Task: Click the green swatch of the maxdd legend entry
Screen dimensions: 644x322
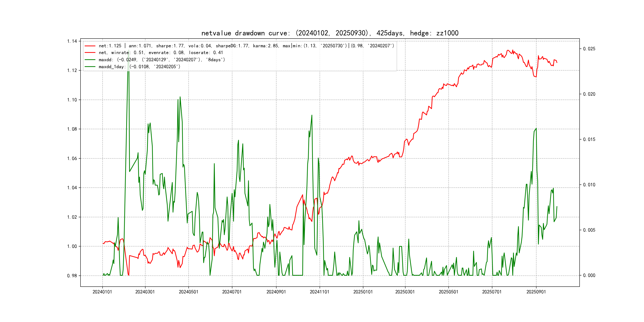Action: click(90, 60)
